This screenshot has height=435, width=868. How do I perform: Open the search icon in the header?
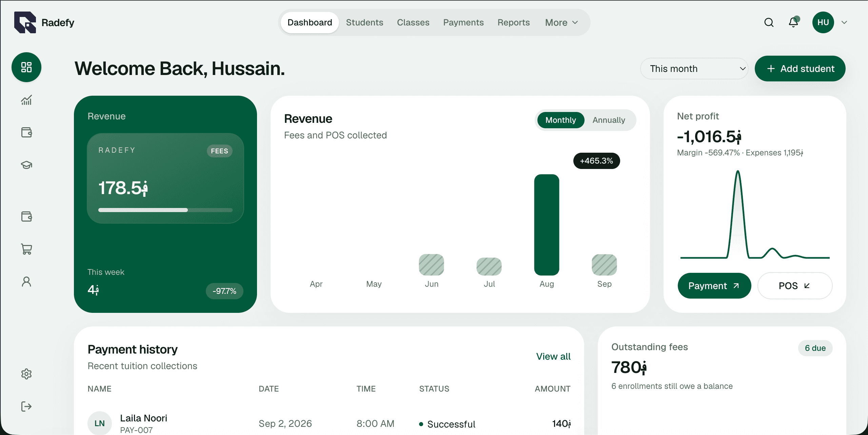coord(769,22)
